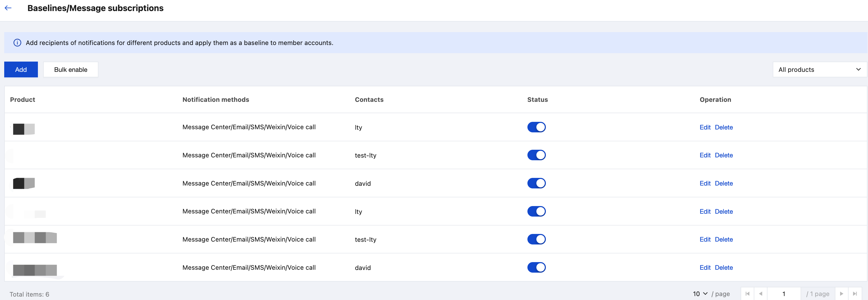Toggle status switch in last david row
868x300 pixels.
click(536, 267)
